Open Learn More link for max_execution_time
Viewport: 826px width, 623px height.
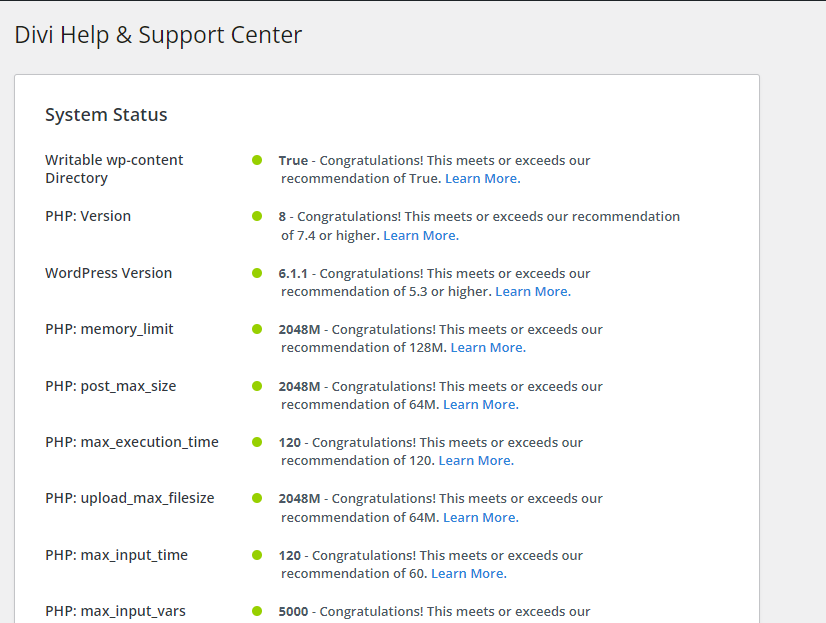(x=476, y=460)
